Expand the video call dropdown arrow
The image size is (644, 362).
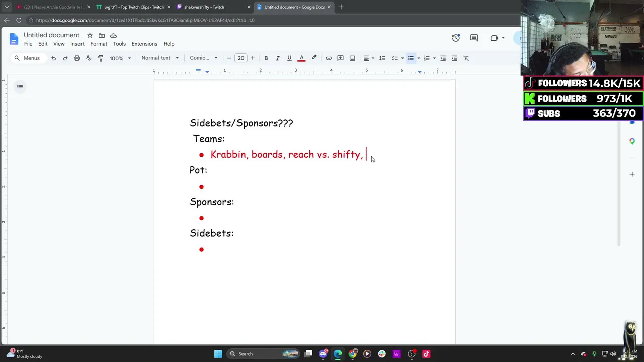tap(503, 38)
